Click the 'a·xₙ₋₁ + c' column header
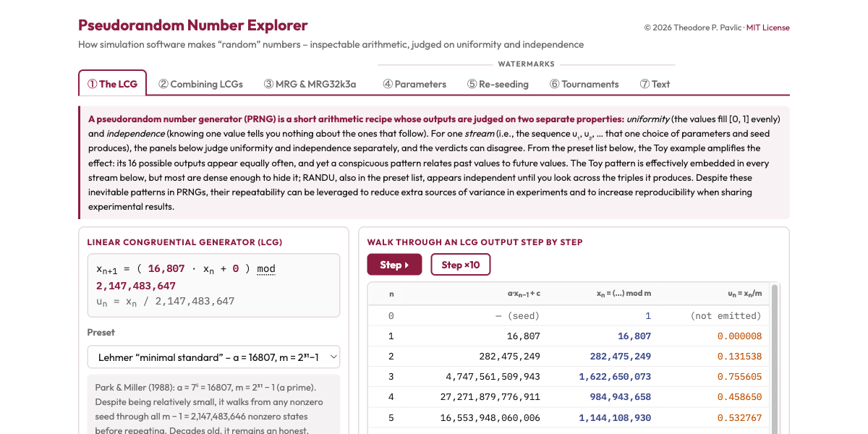The height and width of the screenshot is (434, 868). pyautogui.click(x=524, y=294)
